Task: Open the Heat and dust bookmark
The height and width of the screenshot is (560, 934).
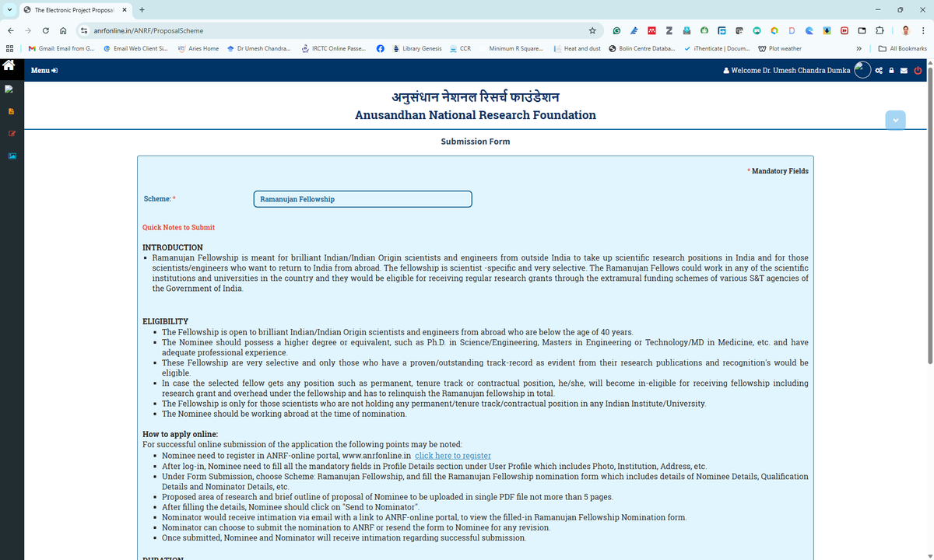Action: point(578,48)
